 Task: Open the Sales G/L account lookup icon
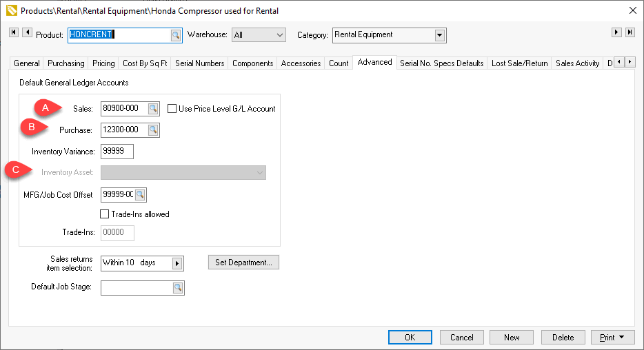(153, 109)
